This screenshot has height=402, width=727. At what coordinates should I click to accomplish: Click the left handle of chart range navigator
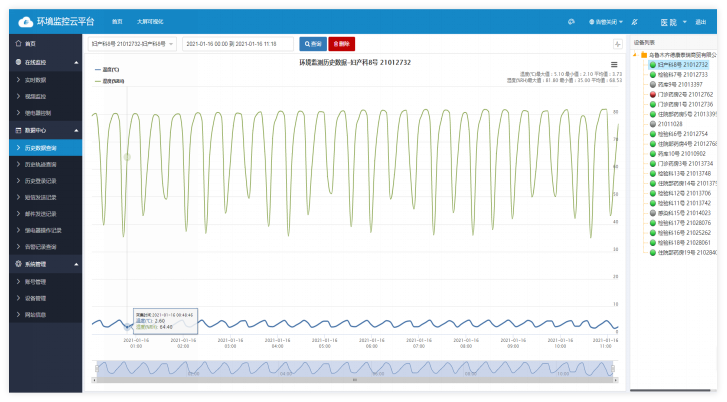pos(97,368)
